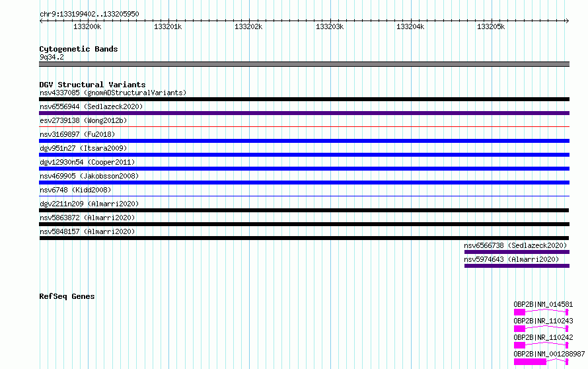Click the short purple bar under nsv6566738
The height and width of the screenshot is (369, 588).
pyautogui.click(x=517, y=252)
